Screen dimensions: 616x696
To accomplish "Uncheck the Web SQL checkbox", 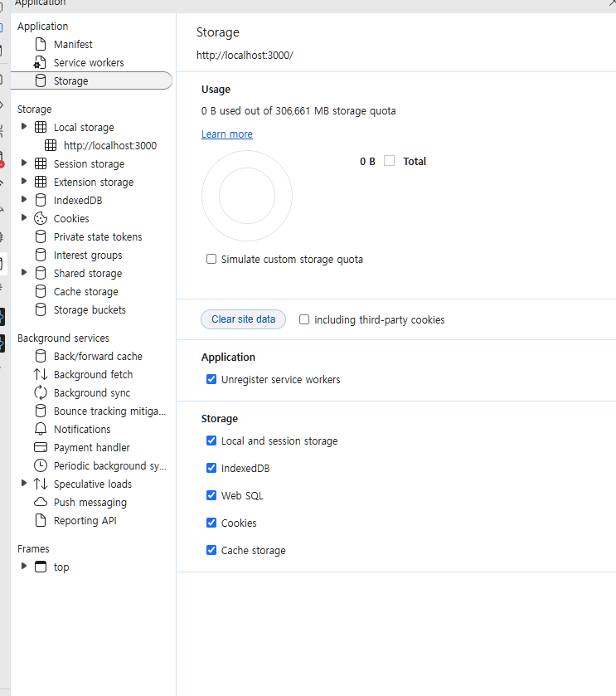I will pos(211,495).
